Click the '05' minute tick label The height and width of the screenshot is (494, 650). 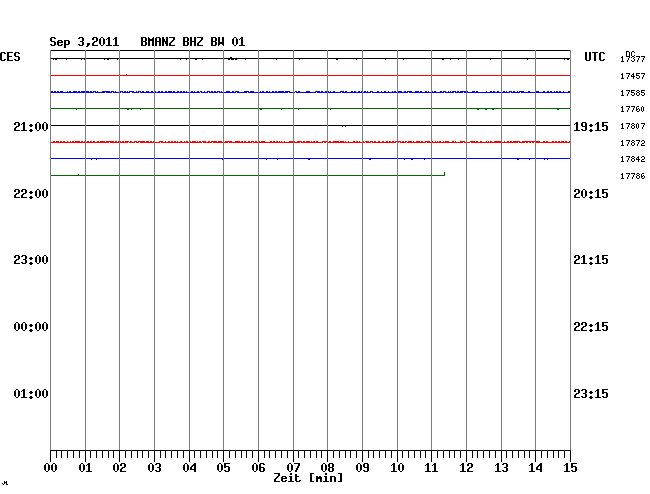(x=223, y=468)
